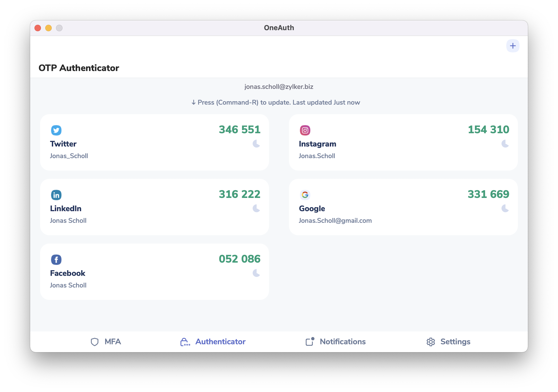Click the Instagram camera icon
The height and width of the screenshot is (392, 558).
click(305, 130)
